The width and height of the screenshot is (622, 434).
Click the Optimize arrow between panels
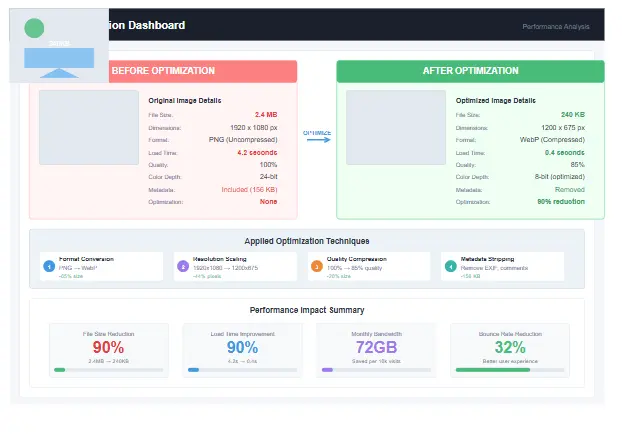coord(317,139)
